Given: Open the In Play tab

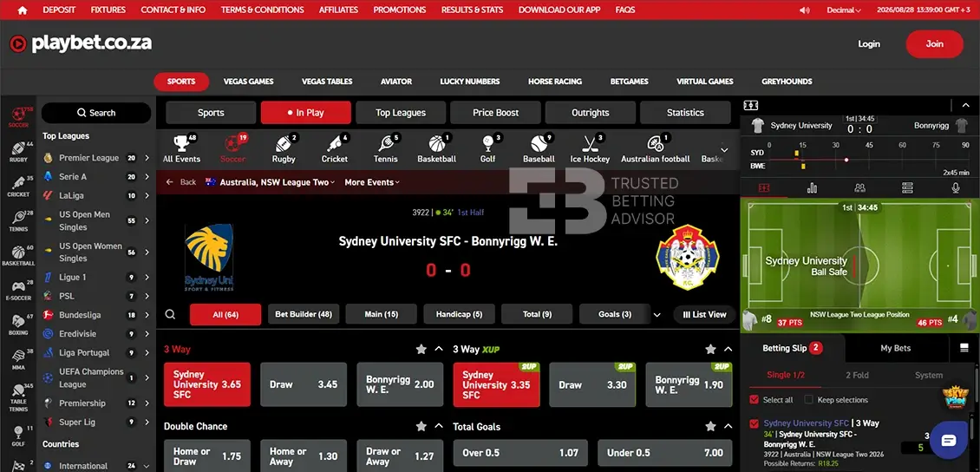Looking at the screenshot, I should [x=305, y=113].
